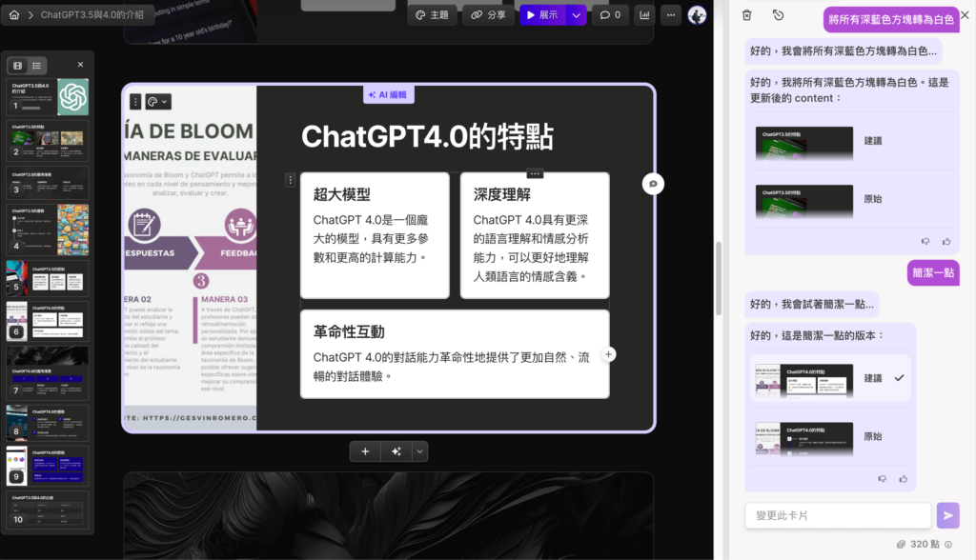Viewport: 976px width, 560px height.
Task: Click the 分享 share button
Action: (488, 14)
